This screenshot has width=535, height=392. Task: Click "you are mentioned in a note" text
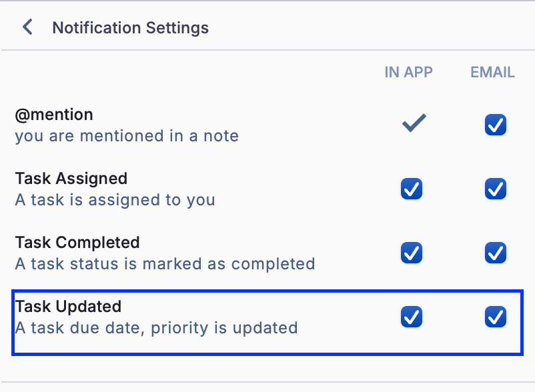coord(127,136)
